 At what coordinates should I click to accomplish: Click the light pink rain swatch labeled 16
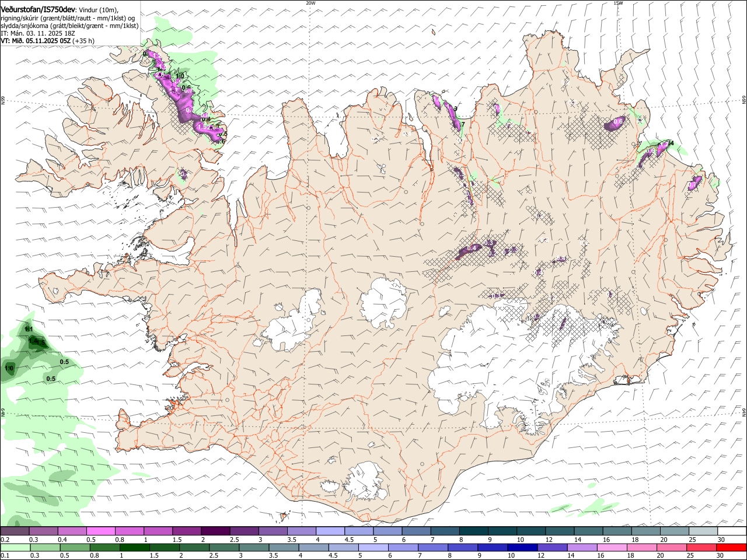[x=612, y=548]
